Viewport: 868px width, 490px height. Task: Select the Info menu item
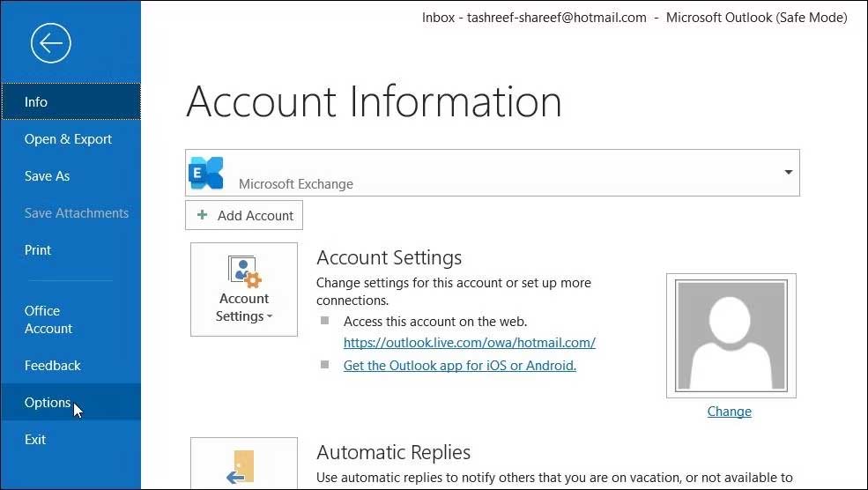pyautogui.click(x=36, y=102)
